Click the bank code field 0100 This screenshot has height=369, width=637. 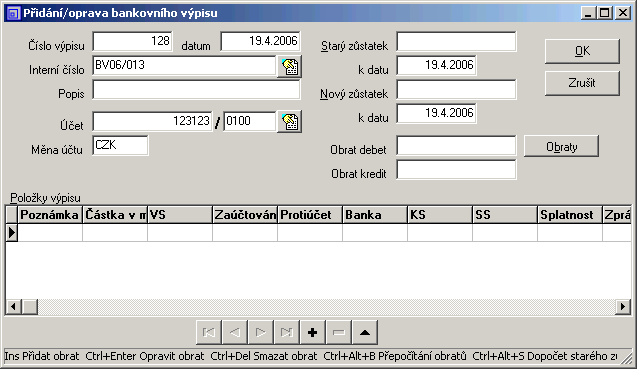pyautogui.click(x=249, y=121)
